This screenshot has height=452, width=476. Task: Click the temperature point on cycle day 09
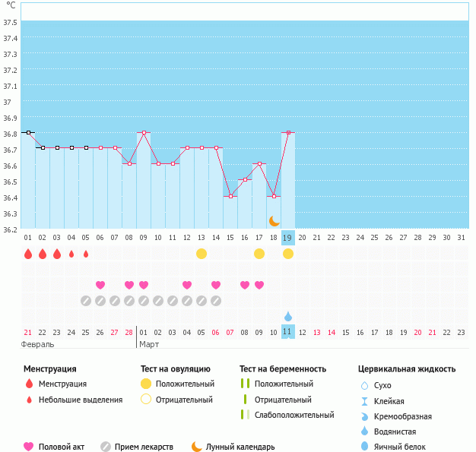[144, 132]
